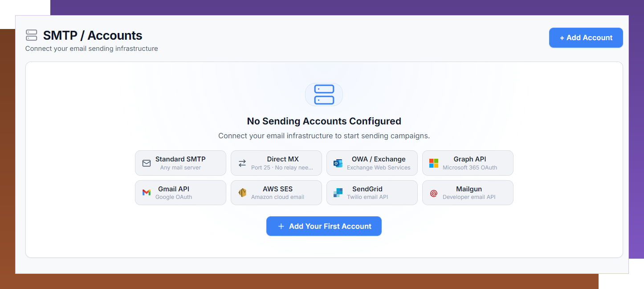Select the AWS SES provider card
Image resolution: width=644 pixels, height=289 pixels.
click(276, 192)
